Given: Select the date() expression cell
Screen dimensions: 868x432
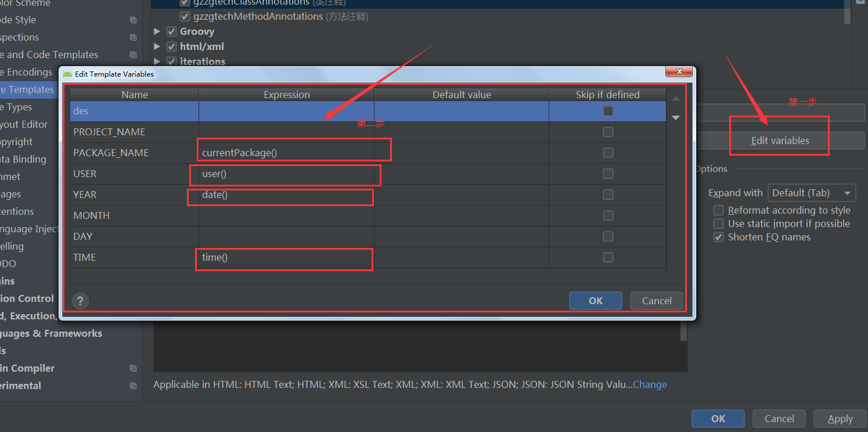Looking at the screenshot, I should tap(287, 195).
